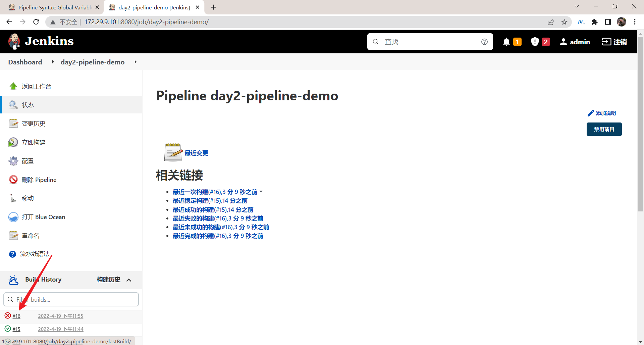This screenshot has height=345, width=644.
Task: Open a new browser tab
Action: (x=213, y=7)
